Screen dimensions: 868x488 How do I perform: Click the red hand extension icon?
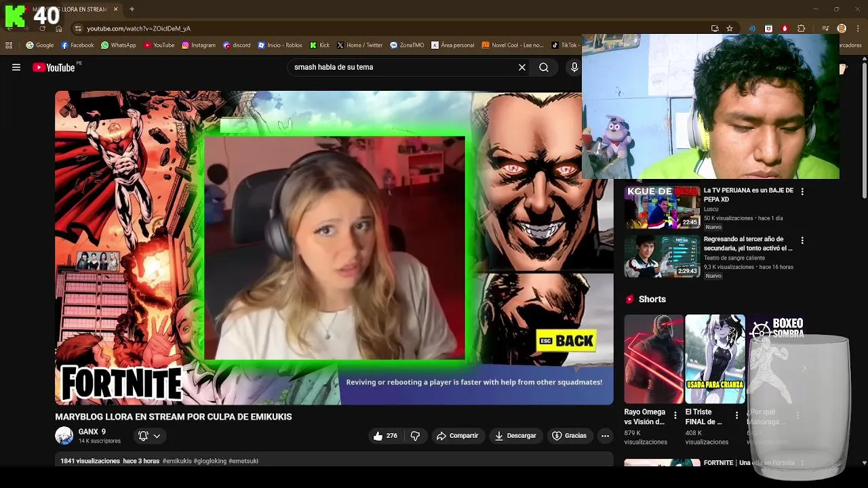tap(785, 28)
